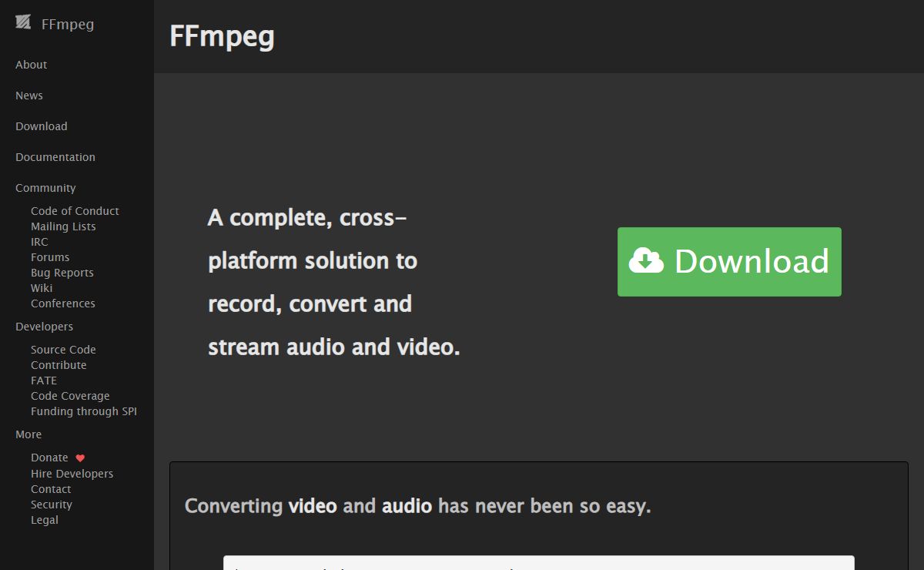Go to the News section
924x570 pixels.
pos(29,96)
